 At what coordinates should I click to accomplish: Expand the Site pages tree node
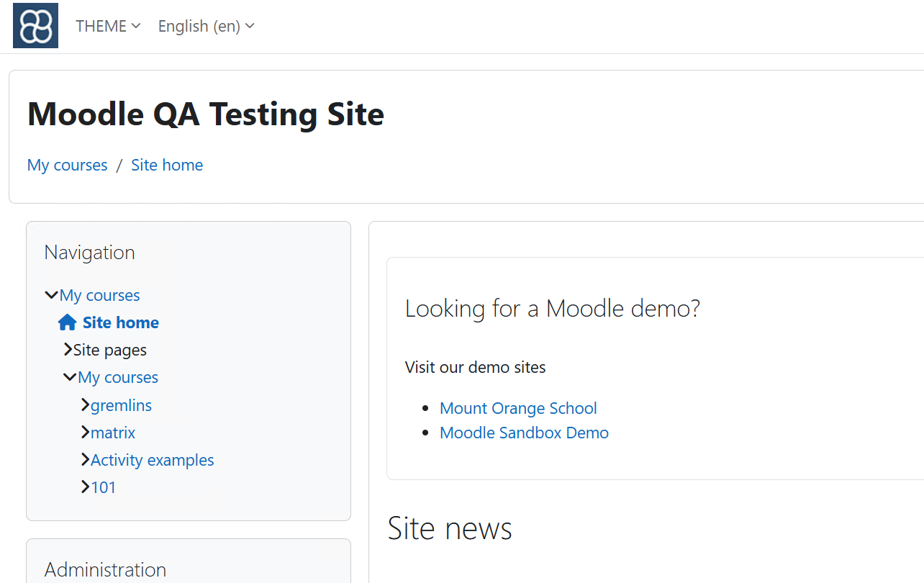point(68,350)
